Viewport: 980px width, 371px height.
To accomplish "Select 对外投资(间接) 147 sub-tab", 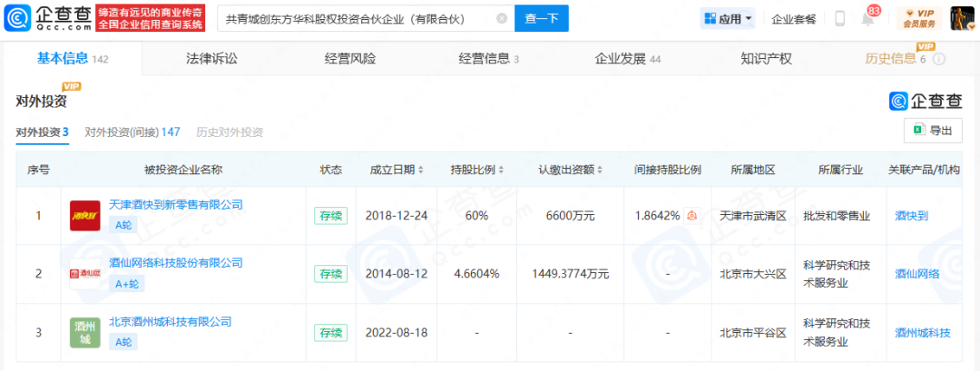I will (132, 132).
